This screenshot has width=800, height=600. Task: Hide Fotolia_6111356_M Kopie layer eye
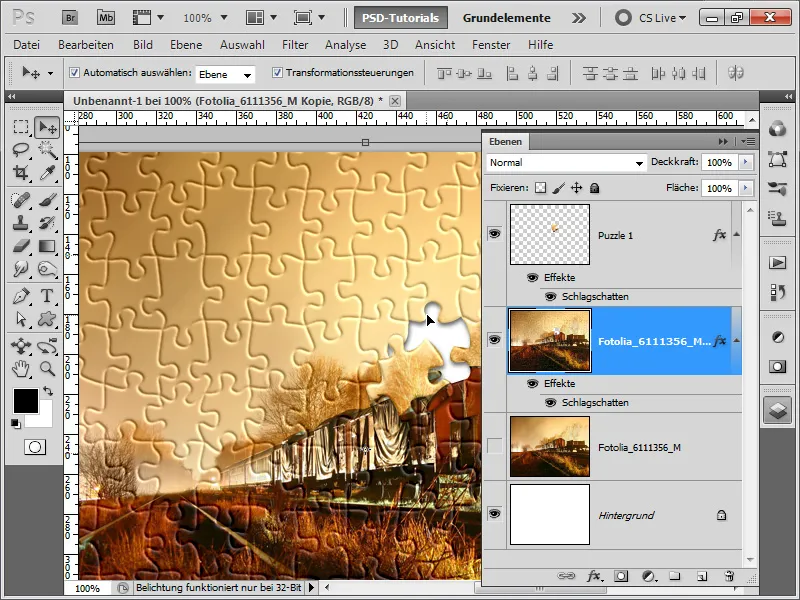coord(494,340)
